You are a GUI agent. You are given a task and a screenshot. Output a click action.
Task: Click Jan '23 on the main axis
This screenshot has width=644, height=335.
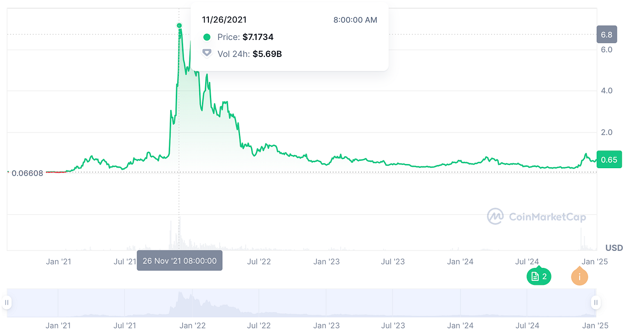(x=327, y=262)
